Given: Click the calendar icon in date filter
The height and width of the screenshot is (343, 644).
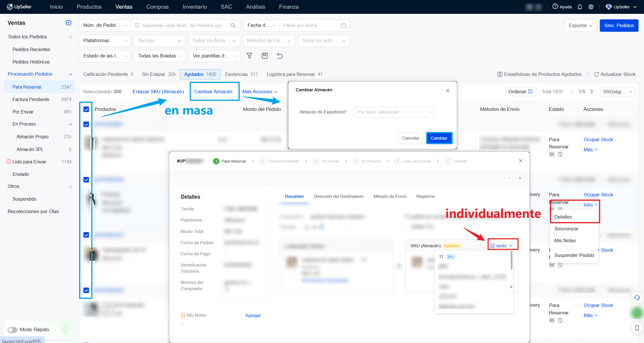Looking at the screenshot, I should tap(344, 25).
